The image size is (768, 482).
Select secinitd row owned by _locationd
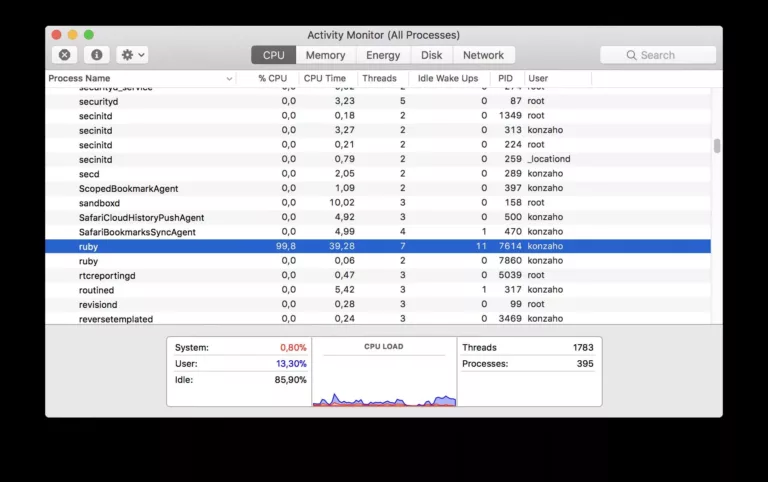[378, 159]
